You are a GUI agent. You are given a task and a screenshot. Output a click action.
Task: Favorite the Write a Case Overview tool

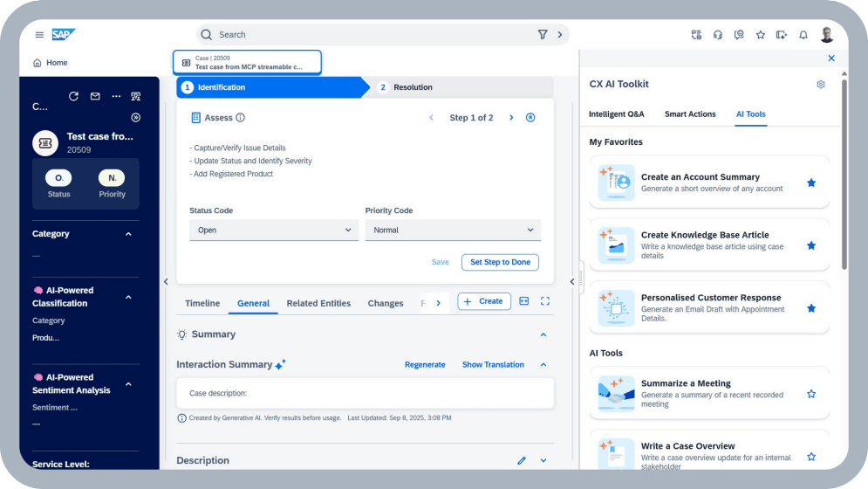tap(811, 457)
